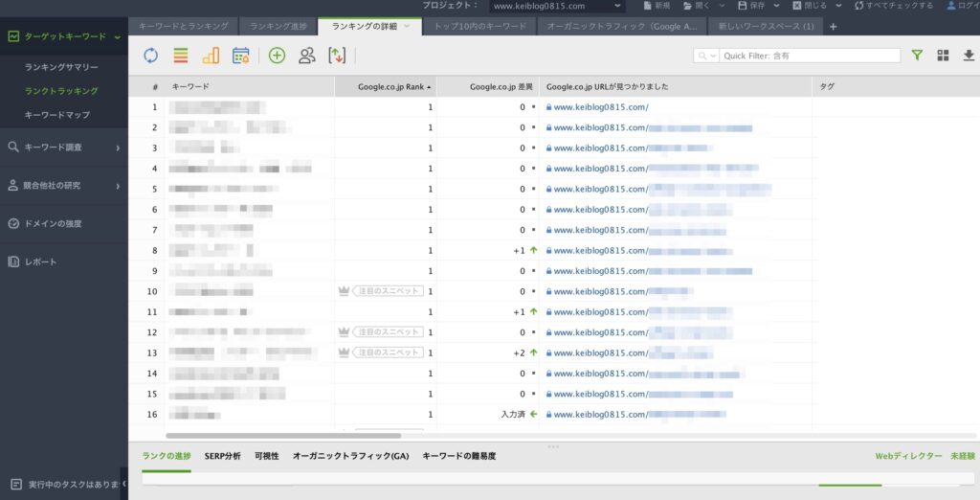Screen dimensions: 980x500
Task: Click the 閉じる close project button
Action: 810,6
